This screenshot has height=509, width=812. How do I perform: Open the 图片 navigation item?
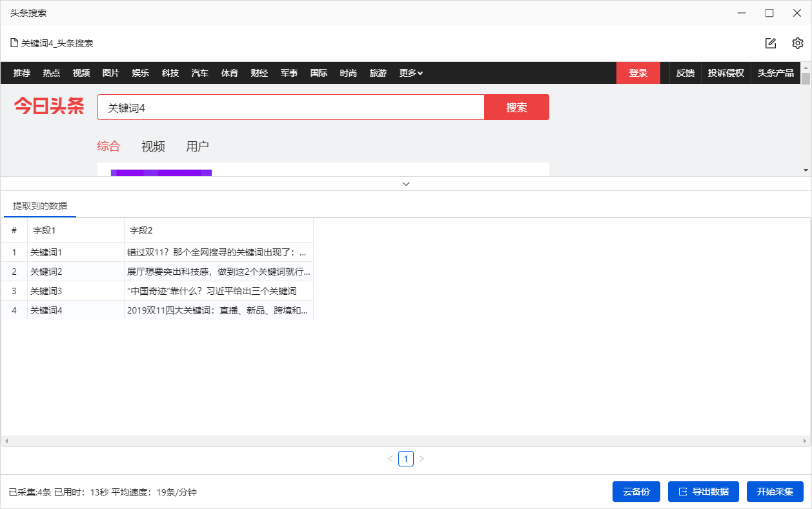point(111,73)
